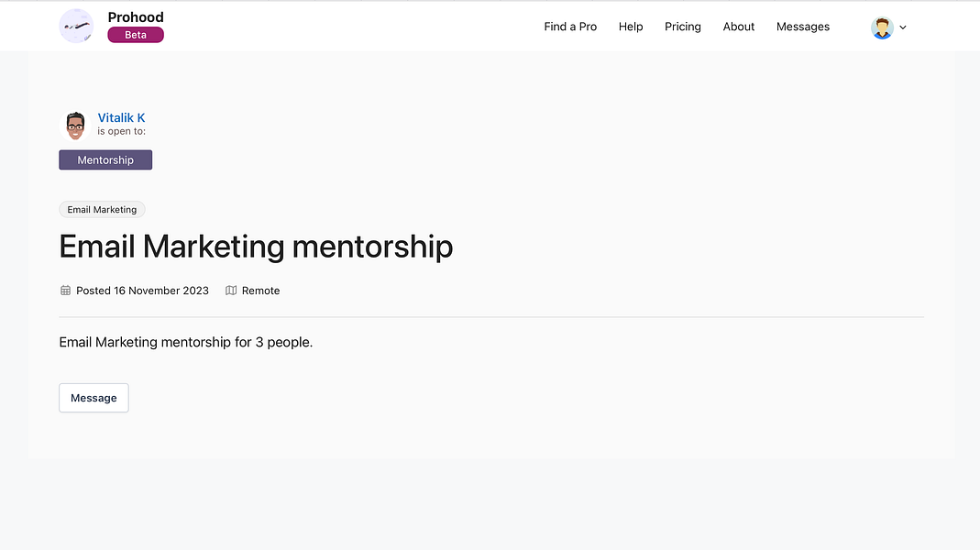The image size is (980, 550).
Task: Click the Email Marketing tag
Action: (x=102, y=209)
